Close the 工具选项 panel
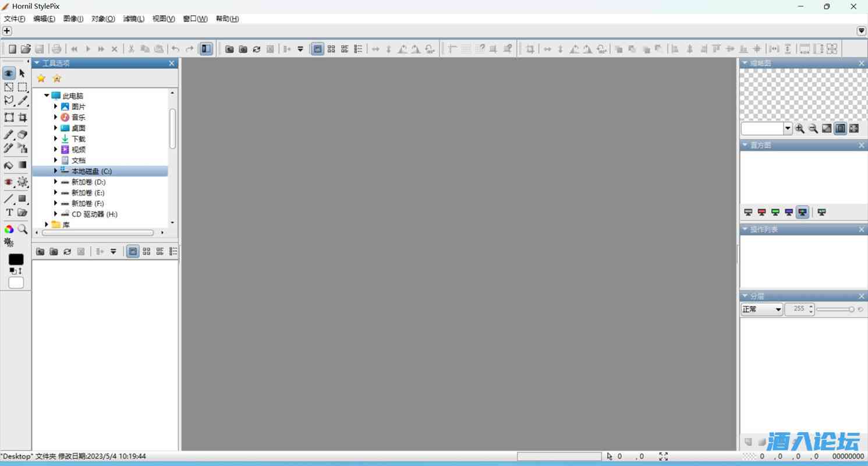The height and width of the screenshot is (466, 868). [x=172, y=63]
